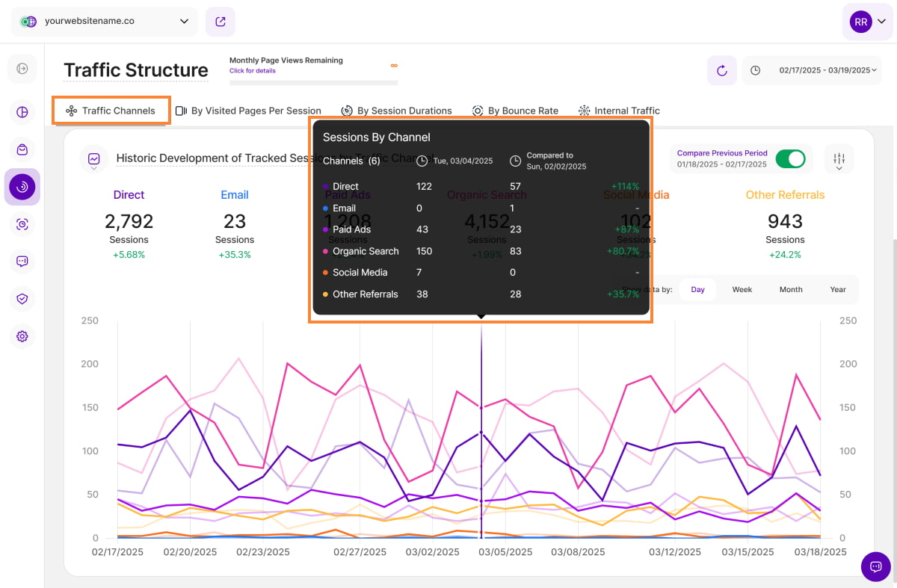897x588 pixels.
Task: Open the shopping bag sidebar icon
Action: tap(22, 149)
